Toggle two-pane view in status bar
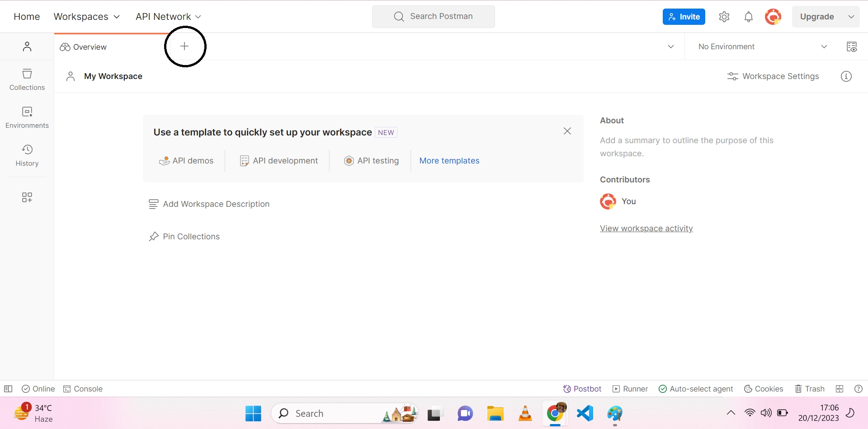 840,389
